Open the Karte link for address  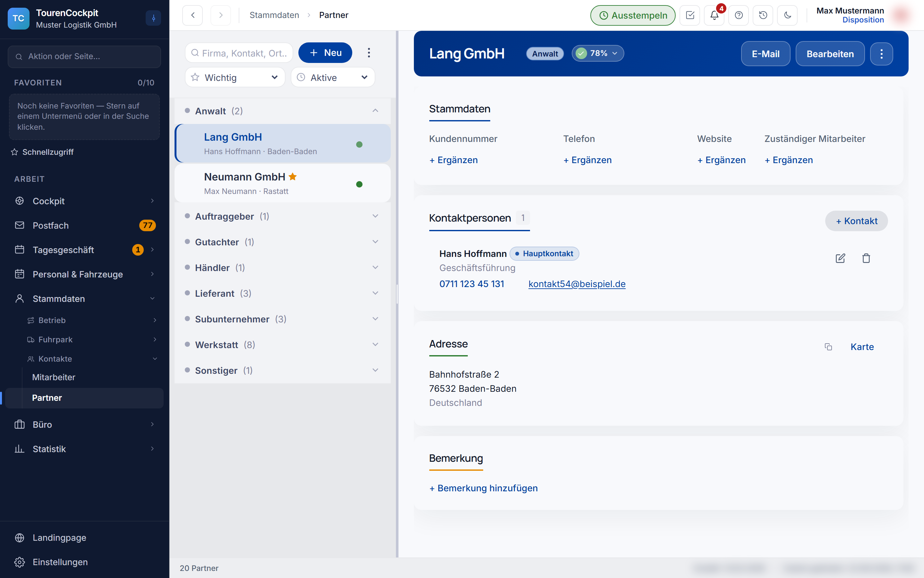[x=862, y=347]
